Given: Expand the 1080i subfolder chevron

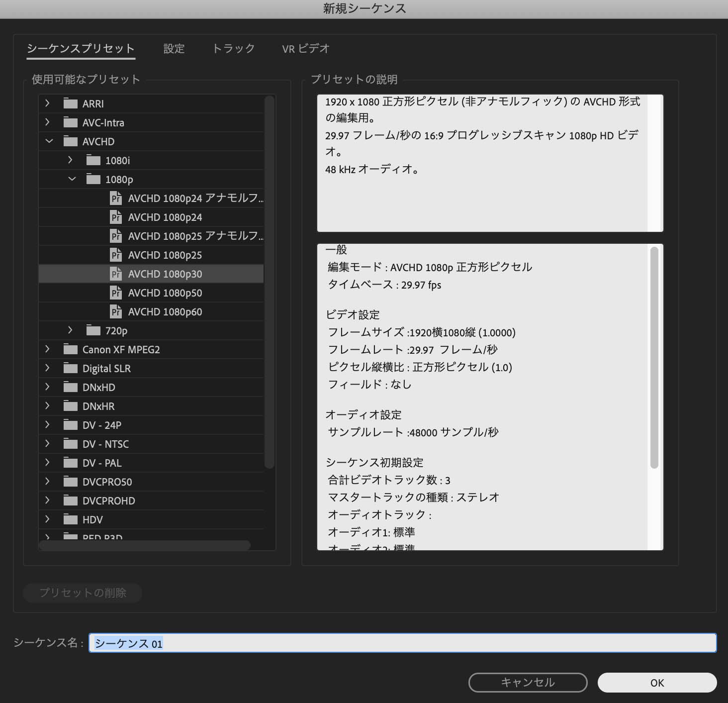Looking at the screenshot, I should click(71, 160).
